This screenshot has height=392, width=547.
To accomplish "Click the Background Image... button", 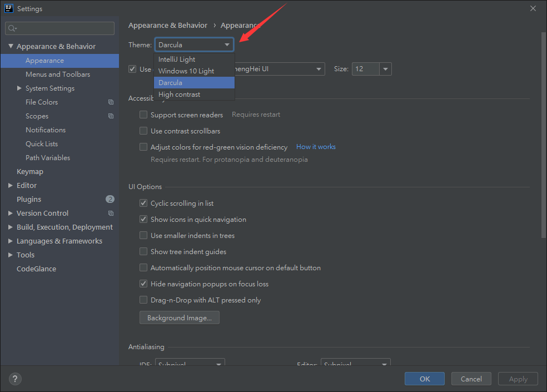I will click(179, 318).
